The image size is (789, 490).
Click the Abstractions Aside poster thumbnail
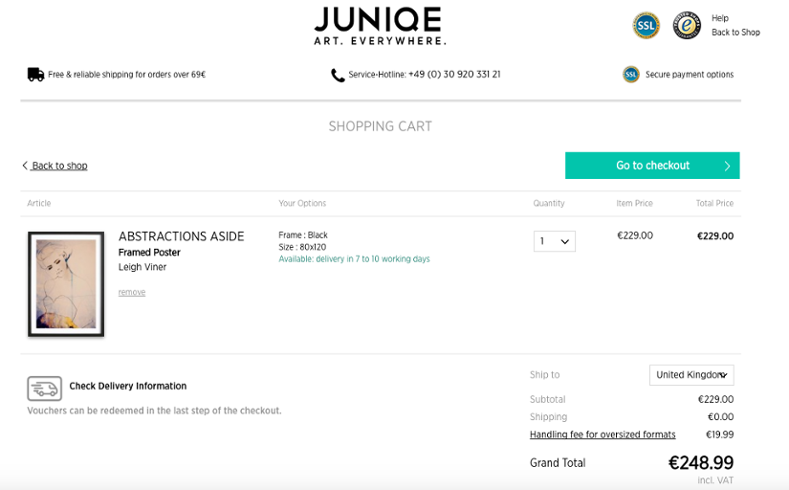click(x=66, y=284)
